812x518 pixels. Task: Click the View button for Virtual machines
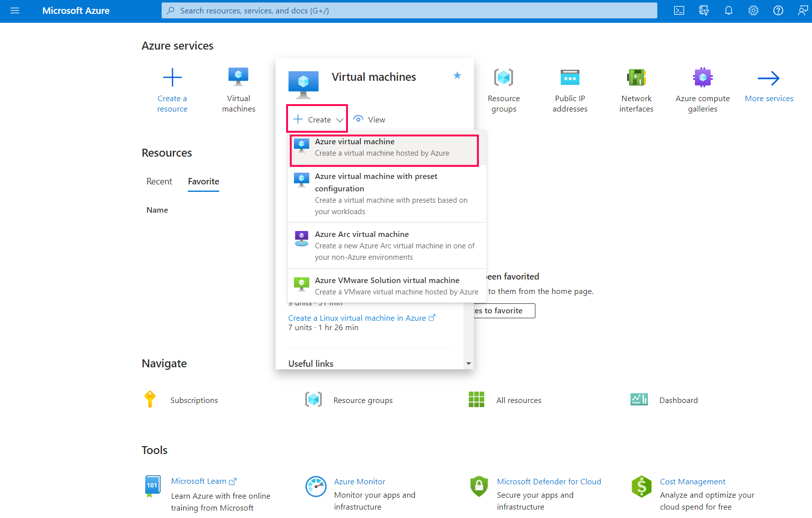369,119
